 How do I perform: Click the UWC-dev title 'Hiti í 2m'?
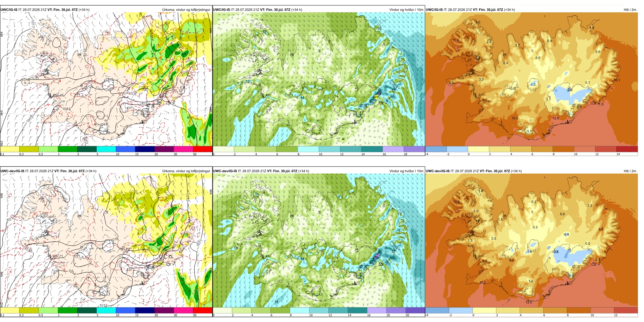pos(630,171)
